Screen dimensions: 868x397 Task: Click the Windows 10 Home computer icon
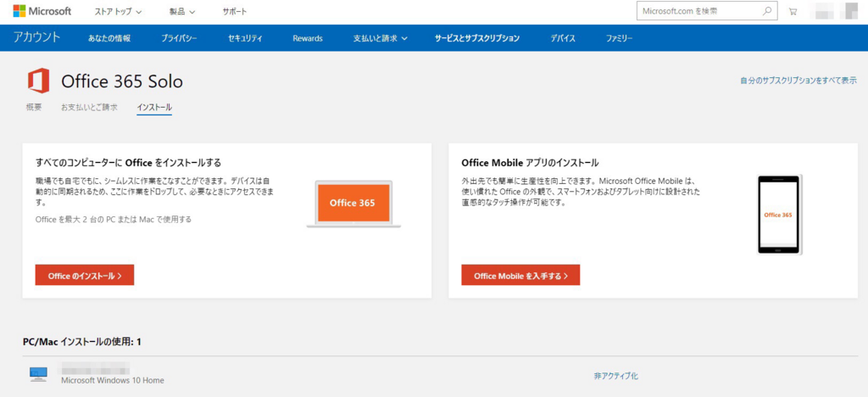pyautogui.click(x=38, y=374)
